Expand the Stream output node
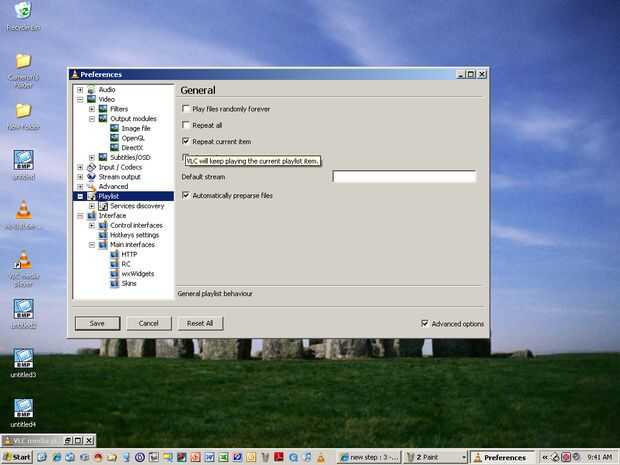The height and width of the screenshot is (465, 620). 80,177
